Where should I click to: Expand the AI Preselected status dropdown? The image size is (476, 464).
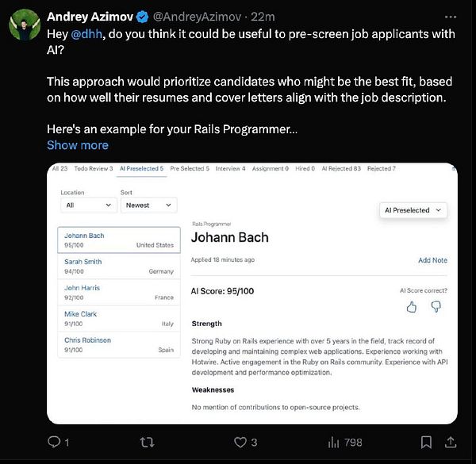point(414,210)
